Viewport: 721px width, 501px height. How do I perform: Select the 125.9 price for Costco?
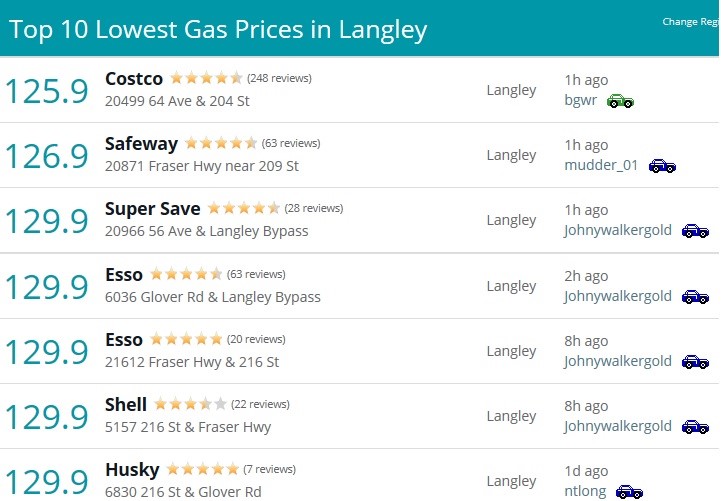click(47, 91)
